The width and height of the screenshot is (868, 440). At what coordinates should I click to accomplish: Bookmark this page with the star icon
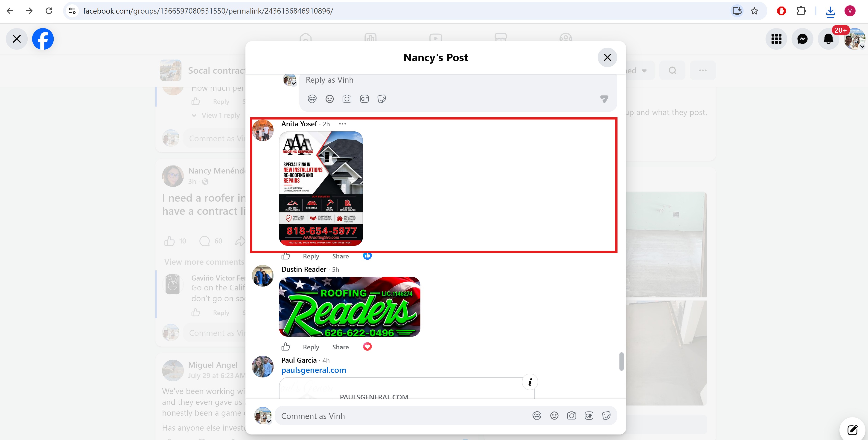click(754, 11)
